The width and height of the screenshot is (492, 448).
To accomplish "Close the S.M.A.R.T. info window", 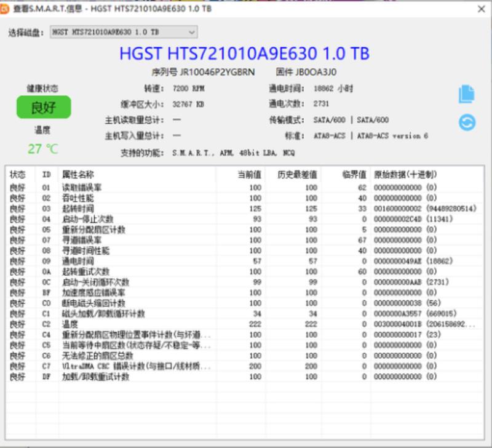I will pos(482,9).
